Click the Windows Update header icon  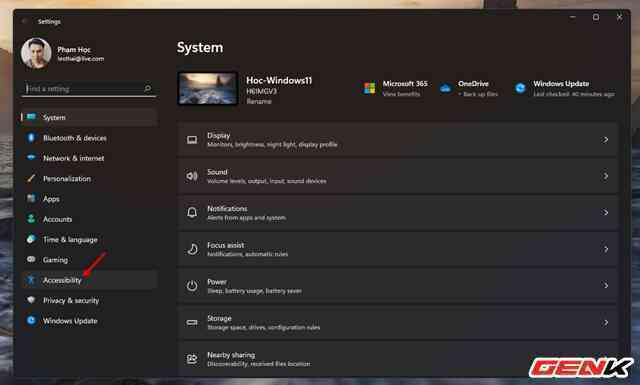click(520, 88)
